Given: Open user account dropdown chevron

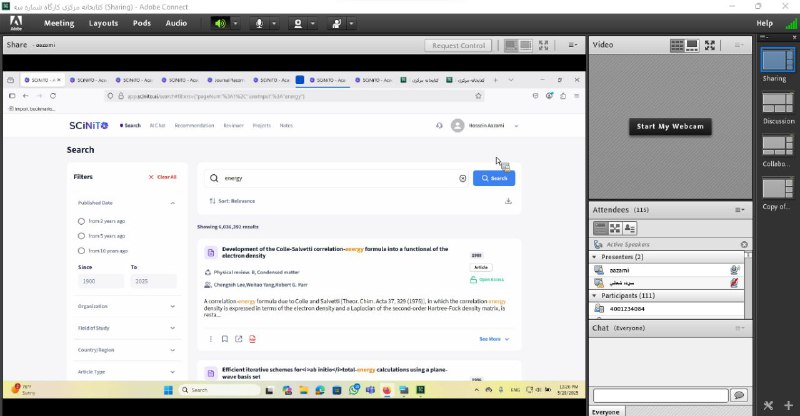Looking at the screenshot, I should (516, 126).
